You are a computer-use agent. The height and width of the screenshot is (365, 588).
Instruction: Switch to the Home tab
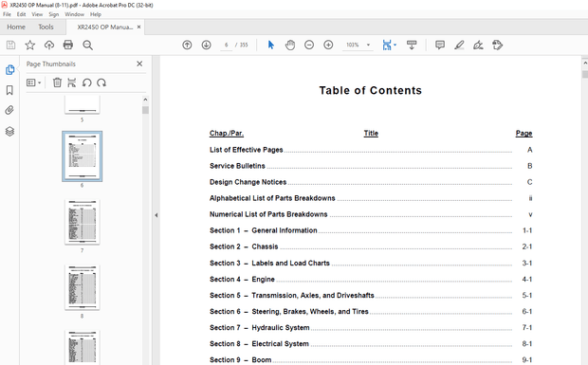tap(16, 27)
